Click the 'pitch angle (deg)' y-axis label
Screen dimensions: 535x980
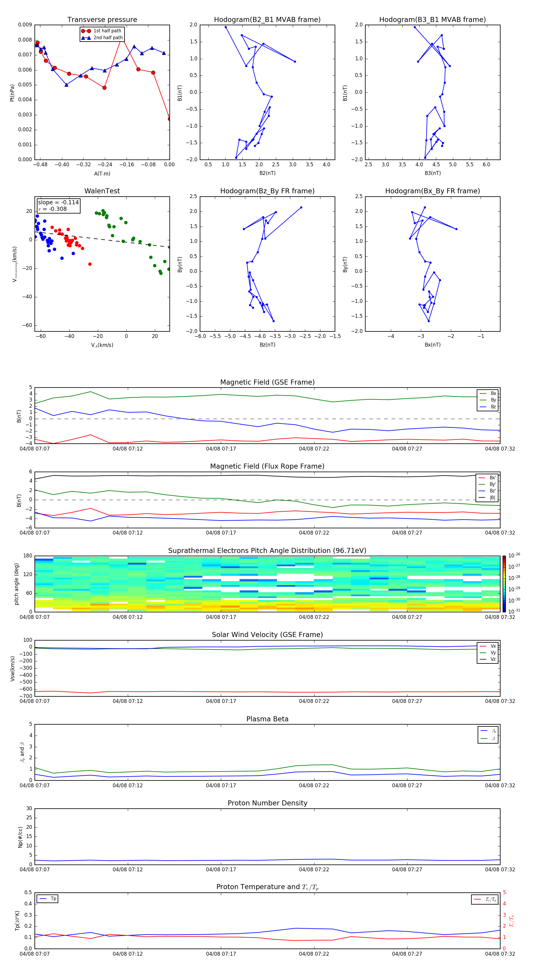pyautogui.click(x=16, y=584)
